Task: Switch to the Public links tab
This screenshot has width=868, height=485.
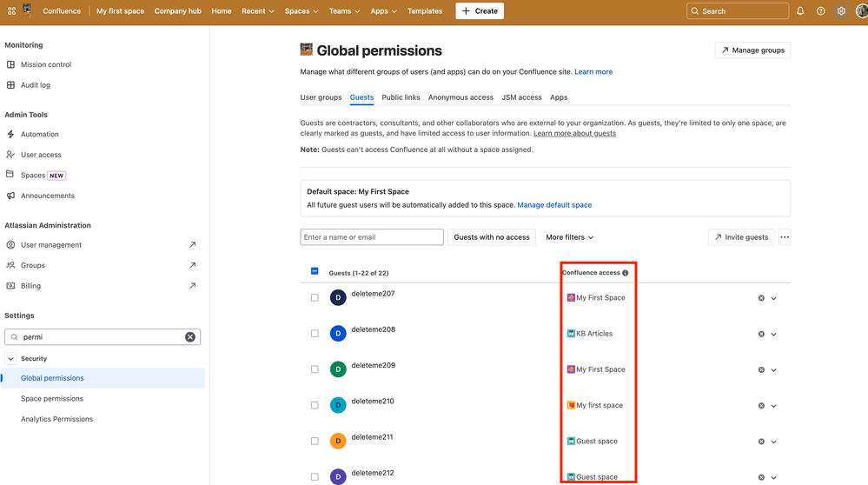Action: click(x=401, y=97)
